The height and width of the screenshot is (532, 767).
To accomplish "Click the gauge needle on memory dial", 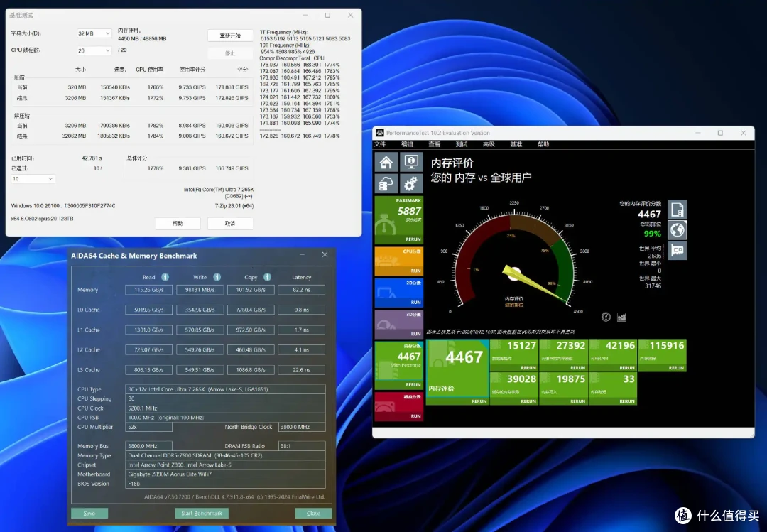I will click(534, 284).
